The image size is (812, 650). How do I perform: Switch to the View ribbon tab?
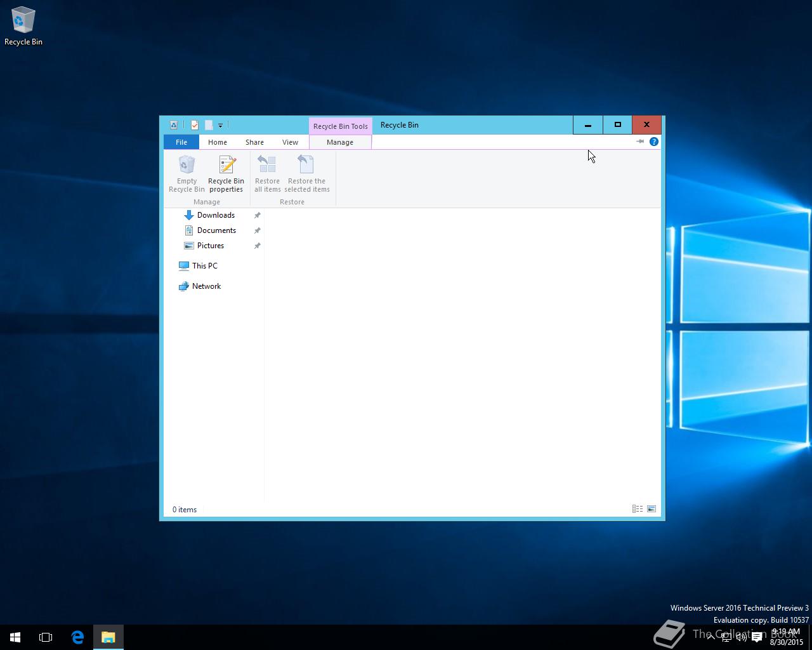[290, 142]
